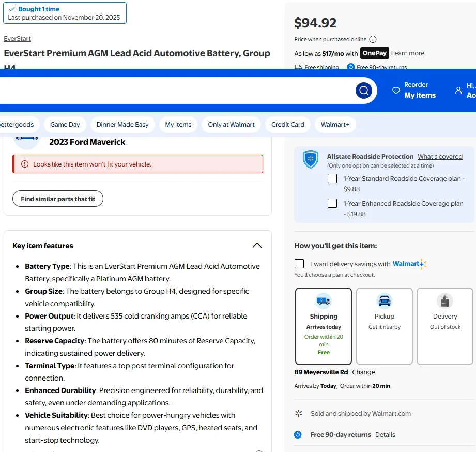Check 1-Year Standard Roadside Coverage plan
The width and height of the screenshot is (476, 452).
[332, 178]
